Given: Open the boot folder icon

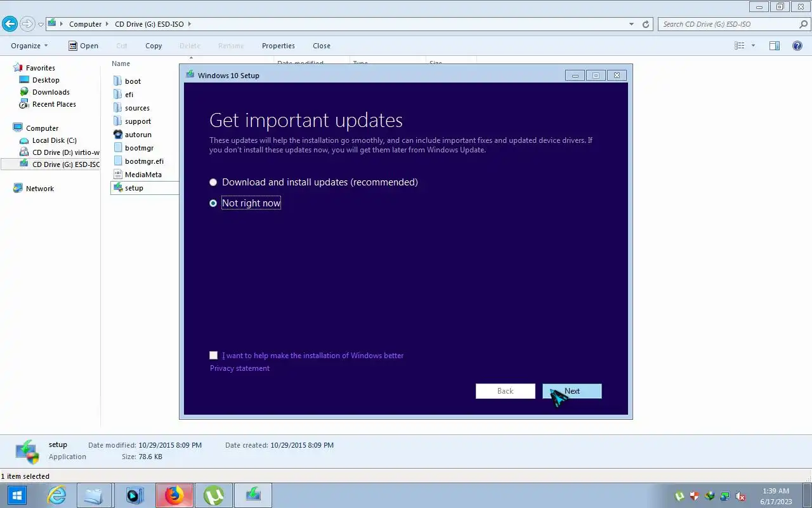Looking at the screenshot, I should coord(117,81).
